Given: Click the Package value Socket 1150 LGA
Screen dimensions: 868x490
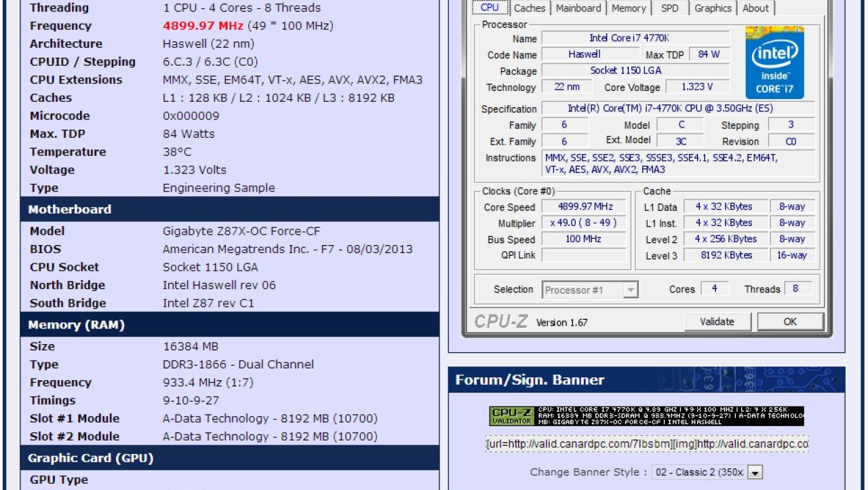Looking at the screenshot, I should click(635, 71).
